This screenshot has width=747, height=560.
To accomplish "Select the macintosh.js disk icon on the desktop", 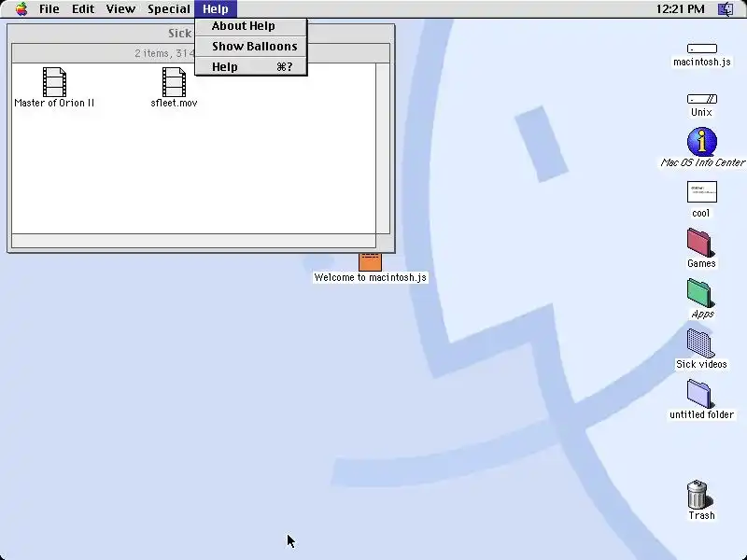I will click(x=702, y=49).
